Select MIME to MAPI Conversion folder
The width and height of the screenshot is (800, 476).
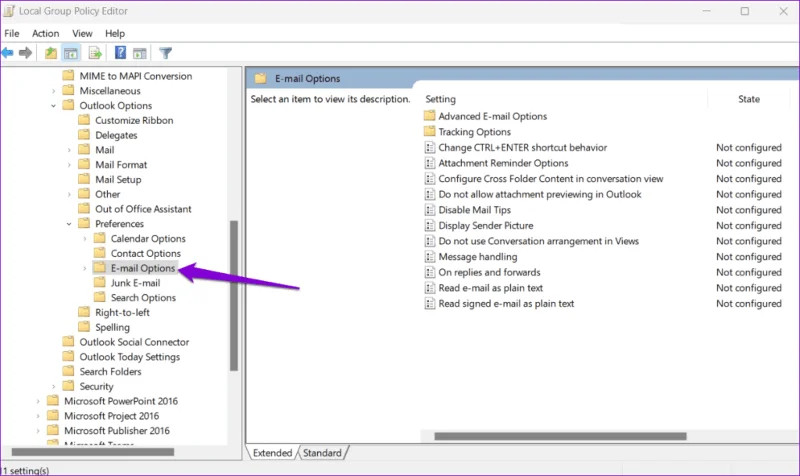(x=136, y=76)
